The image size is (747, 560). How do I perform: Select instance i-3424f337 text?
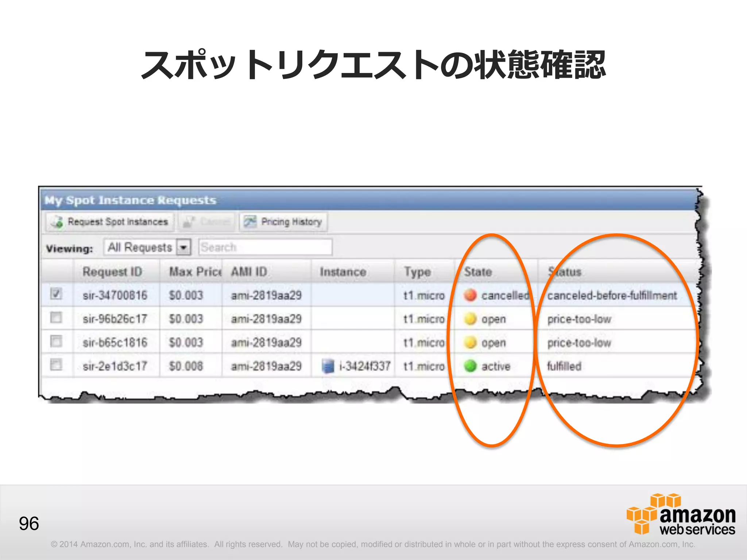(365, 366)
